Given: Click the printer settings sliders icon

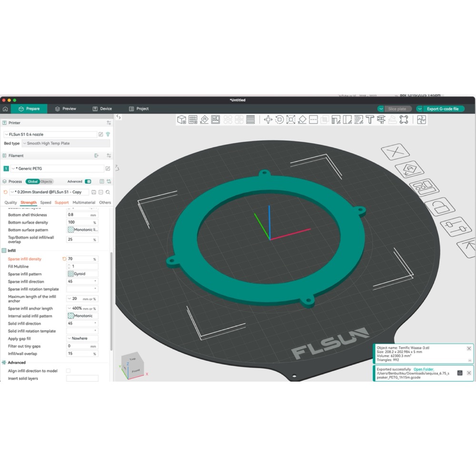Looking at the screenshot, I should tap(109, 123).
